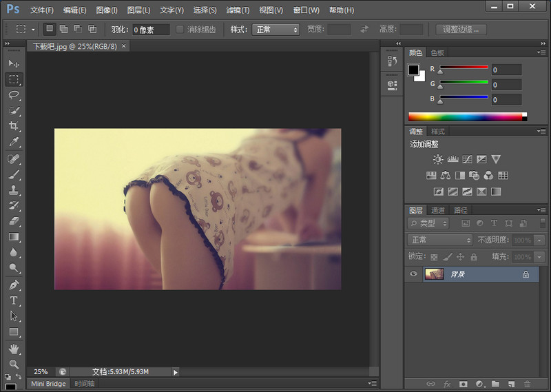Switch to the 通道 tab
This screenshot has height=392, width=551.
(438, 210)
